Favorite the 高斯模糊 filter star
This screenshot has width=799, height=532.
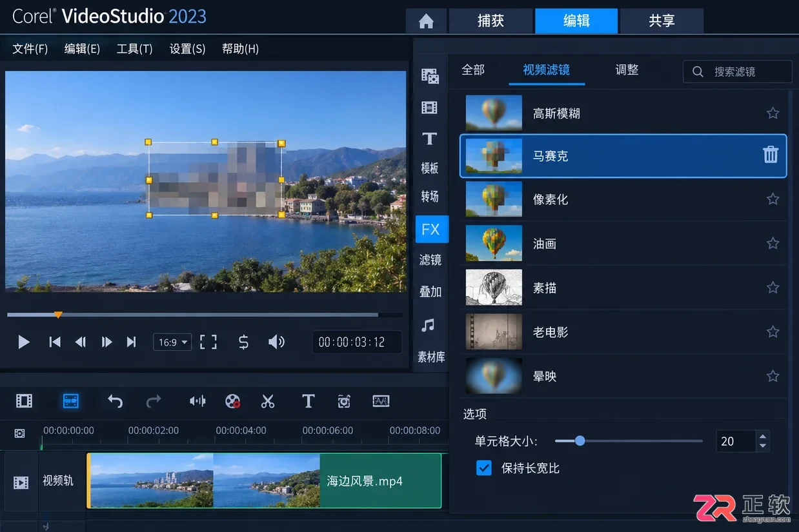[x=773, y=113]
